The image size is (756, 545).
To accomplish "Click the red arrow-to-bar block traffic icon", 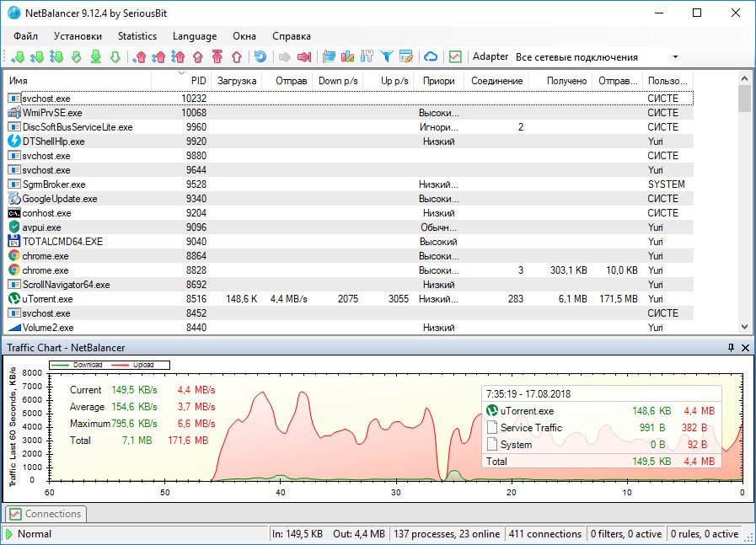I will [x=304, y=57].
